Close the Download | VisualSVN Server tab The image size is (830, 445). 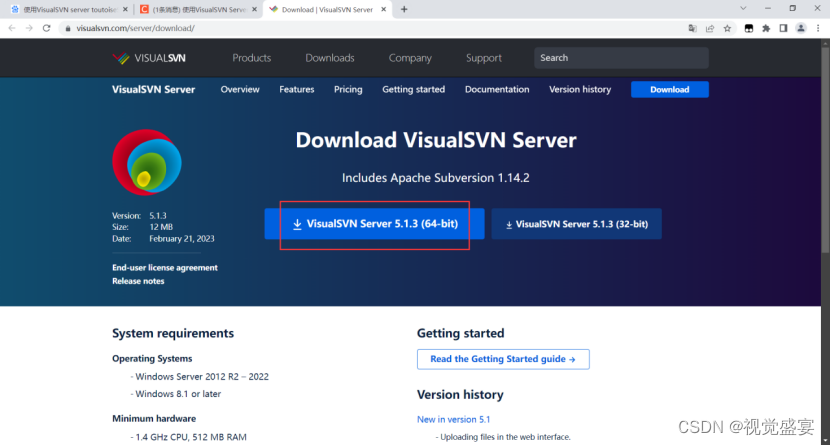click(384, 9)
